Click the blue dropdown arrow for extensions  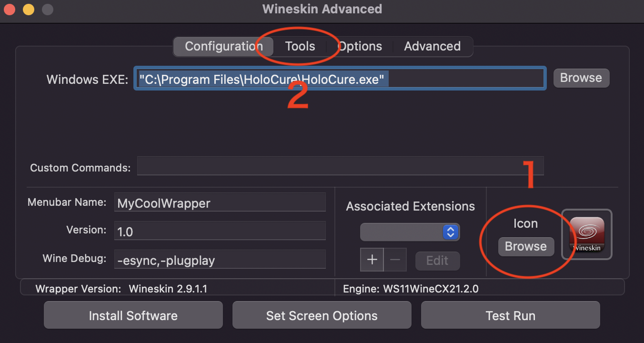(x=450, y=232)
